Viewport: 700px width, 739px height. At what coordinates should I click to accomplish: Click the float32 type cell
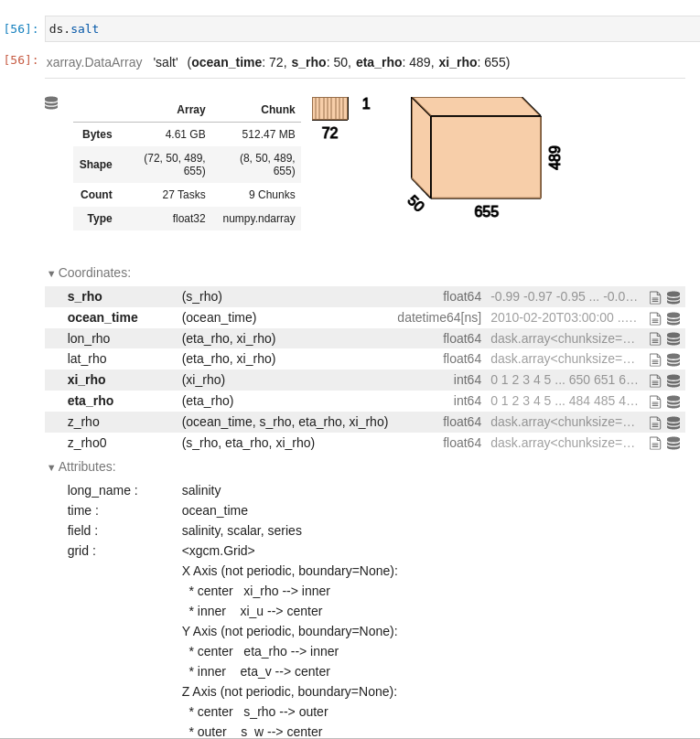pyautogui.click(x=189, y=219)
